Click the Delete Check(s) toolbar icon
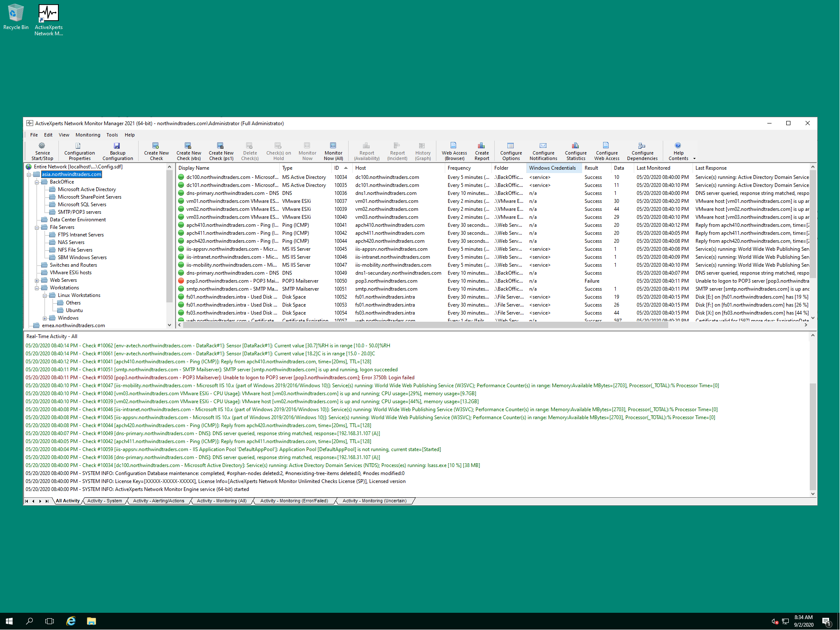 (x=250, y=151)
